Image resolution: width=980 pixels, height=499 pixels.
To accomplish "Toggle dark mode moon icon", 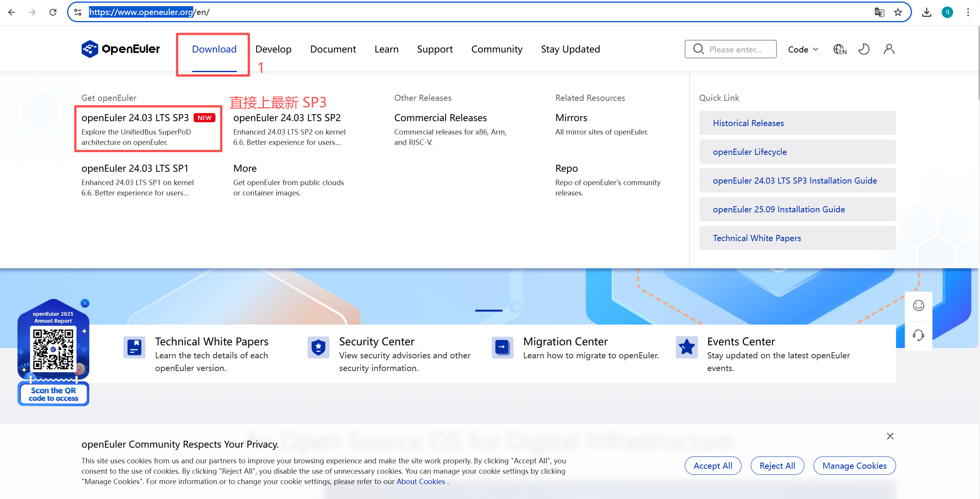I will (x=863, y=49).
